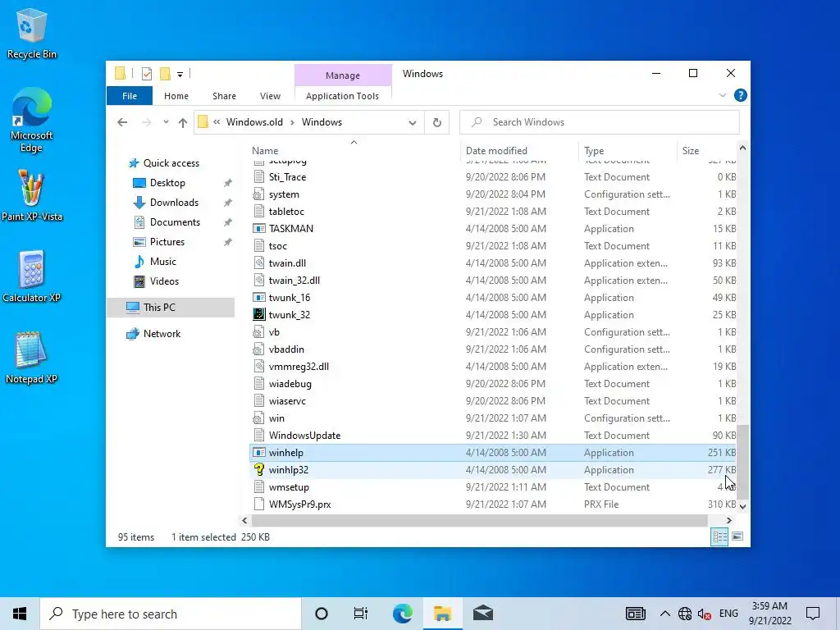
Task: Open Paint XP-Vista desktop shortcut
Action: click(32, 195)
